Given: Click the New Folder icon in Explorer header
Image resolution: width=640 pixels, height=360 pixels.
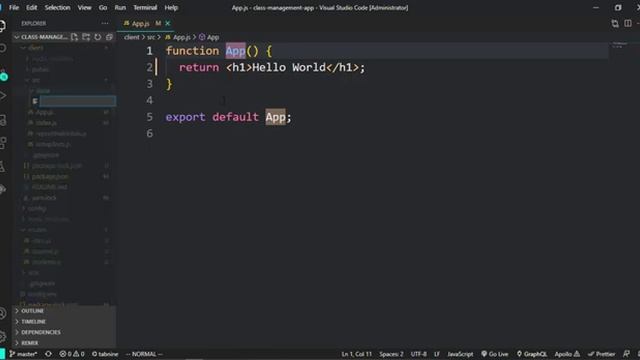Looking at the screenshot, I should pyautogui.click(x=86, y=37).
